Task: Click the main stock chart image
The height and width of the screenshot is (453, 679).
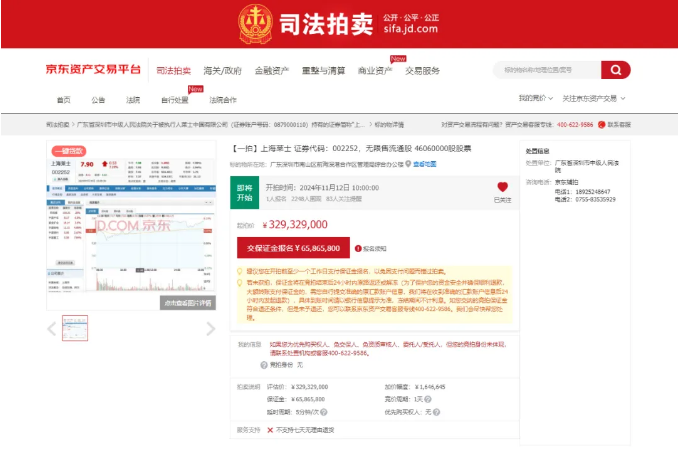Action: coord(131,225)
